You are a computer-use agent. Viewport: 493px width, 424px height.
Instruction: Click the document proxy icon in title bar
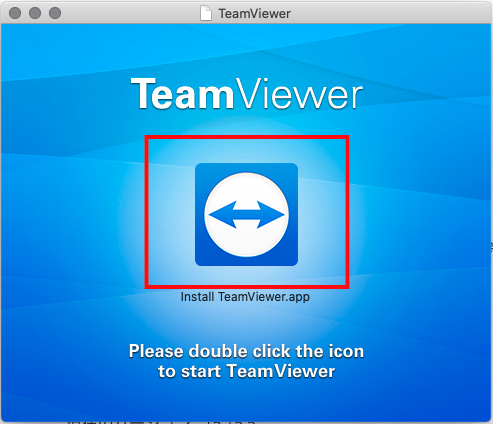(x=206, y=13)
